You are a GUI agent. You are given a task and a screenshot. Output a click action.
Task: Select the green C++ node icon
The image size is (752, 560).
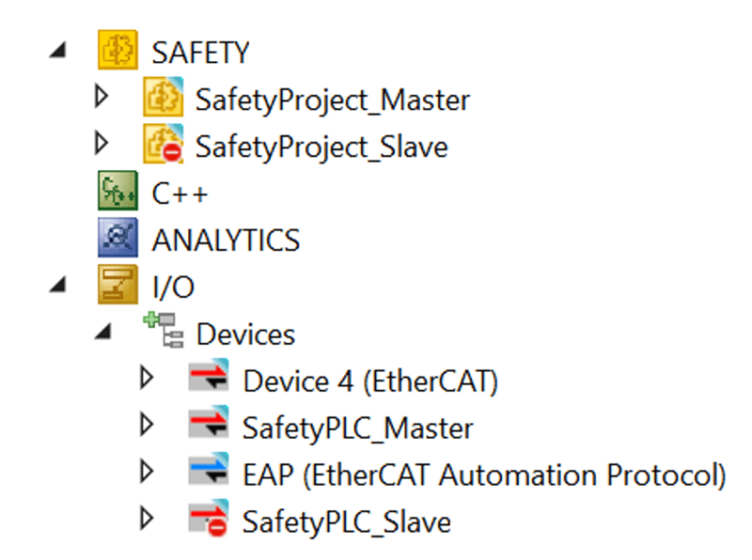pyautogui.click(x=117, y=191)
